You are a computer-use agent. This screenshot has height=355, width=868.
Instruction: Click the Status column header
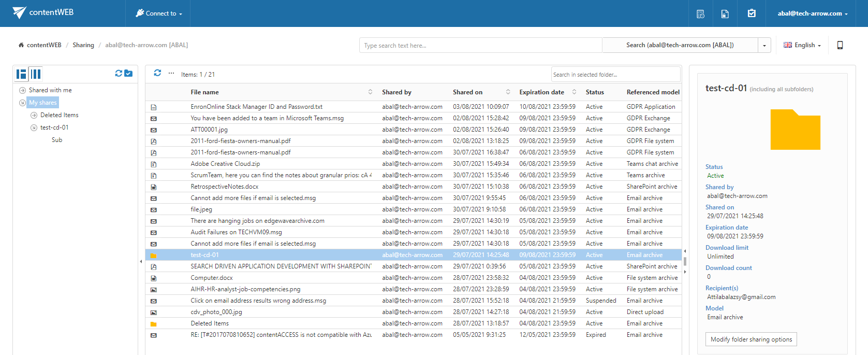tap(595, 92)
